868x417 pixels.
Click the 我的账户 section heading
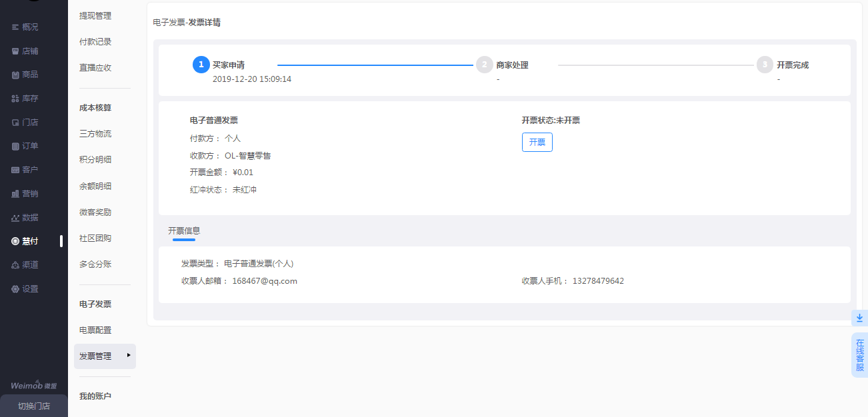[95, 396]
